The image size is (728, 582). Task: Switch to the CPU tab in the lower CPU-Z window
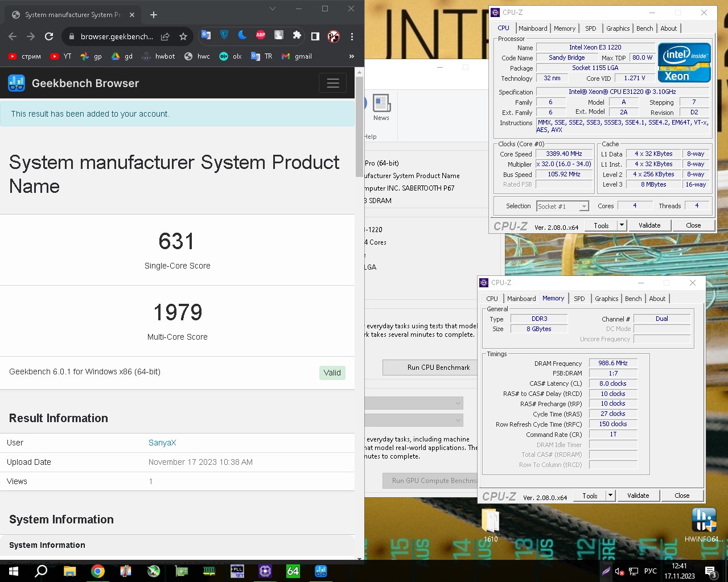[492, 299]
